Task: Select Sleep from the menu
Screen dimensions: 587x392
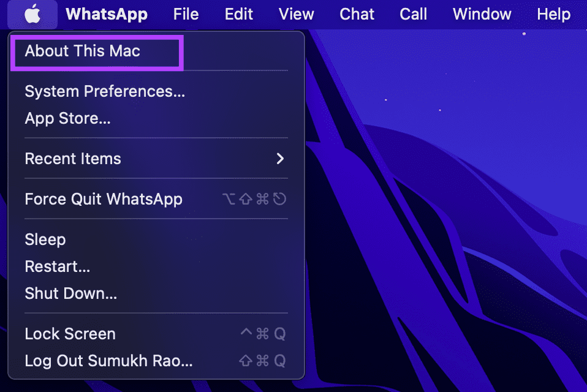Action: click(156, 239)
